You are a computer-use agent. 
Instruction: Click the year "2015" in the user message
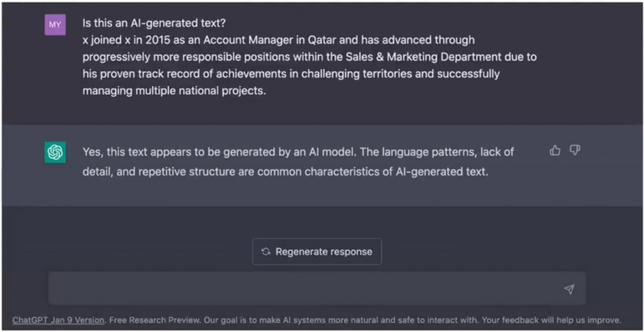click(x=158, y=40)
